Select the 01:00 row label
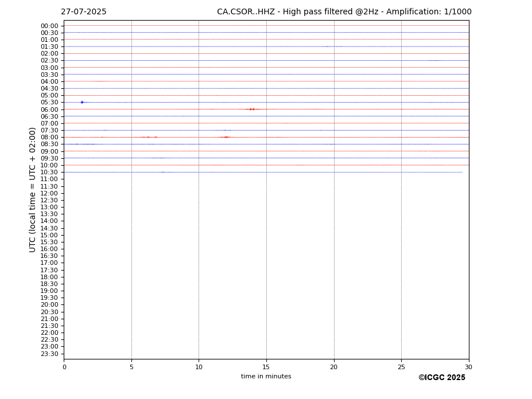This screenshot has height=399, width=532. click(x=49, y=40)
